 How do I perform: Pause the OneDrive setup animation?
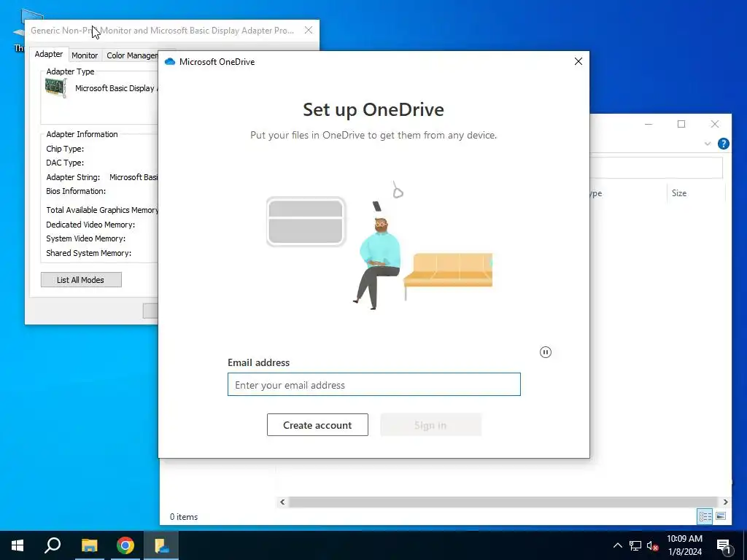pyautogui.click(x=546, y=352)
